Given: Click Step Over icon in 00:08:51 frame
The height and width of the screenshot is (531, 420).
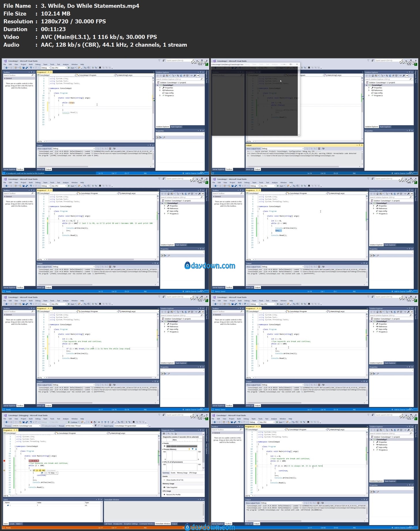Looking at the screenshot, I should click(105, 422).
